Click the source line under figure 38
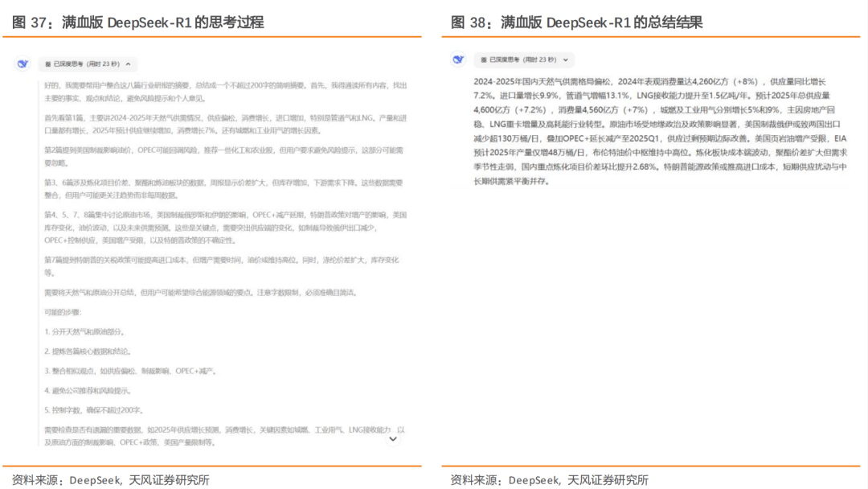The image size is (868, 489). click(x=550, y=480)
